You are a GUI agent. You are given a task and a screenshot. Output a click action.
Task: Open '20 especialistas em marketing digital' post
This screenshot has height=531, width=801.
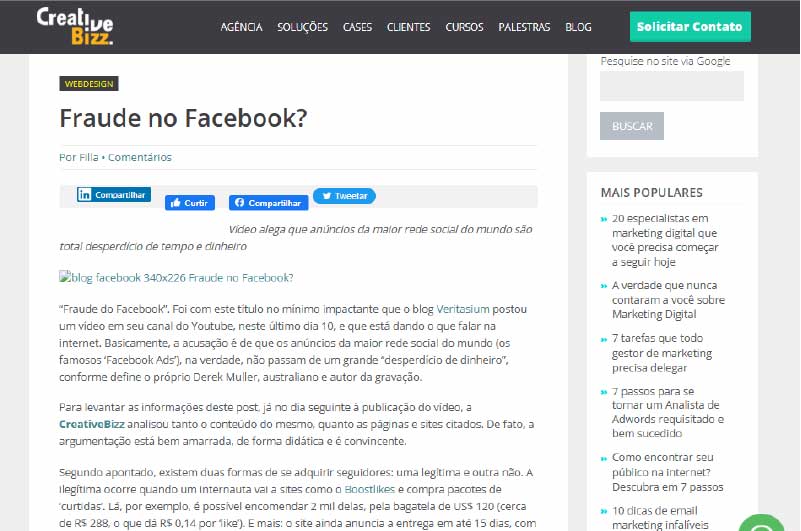click(x=665, y=240)
